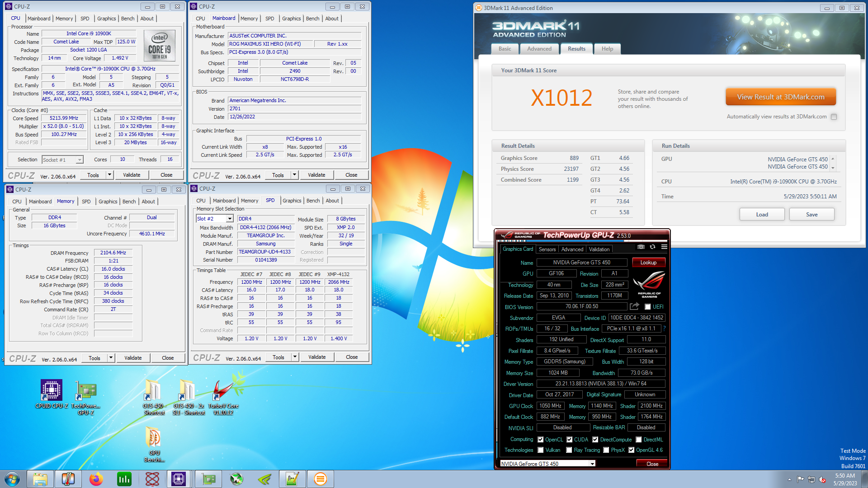Open Advanced tab in GPU-Z

tap(572, 249)
